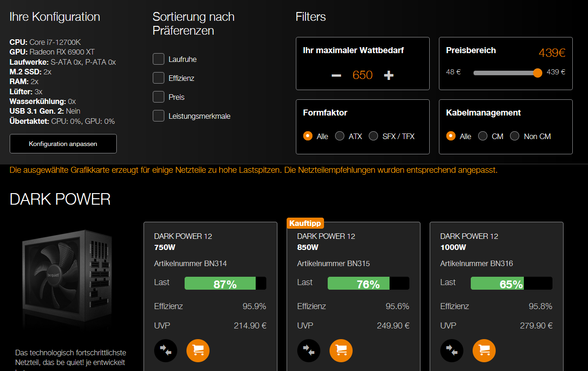Click the 279.90 € price

click(536, 325)
